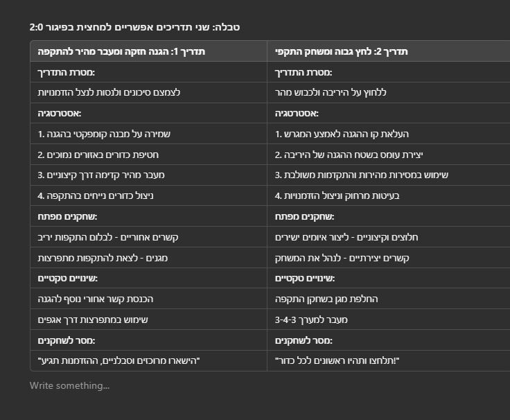510x420 pixels.
Task: Click the cell 'ללחוץ על היריבה ולכבוש מהר'
Action: (x=388, y=93)
